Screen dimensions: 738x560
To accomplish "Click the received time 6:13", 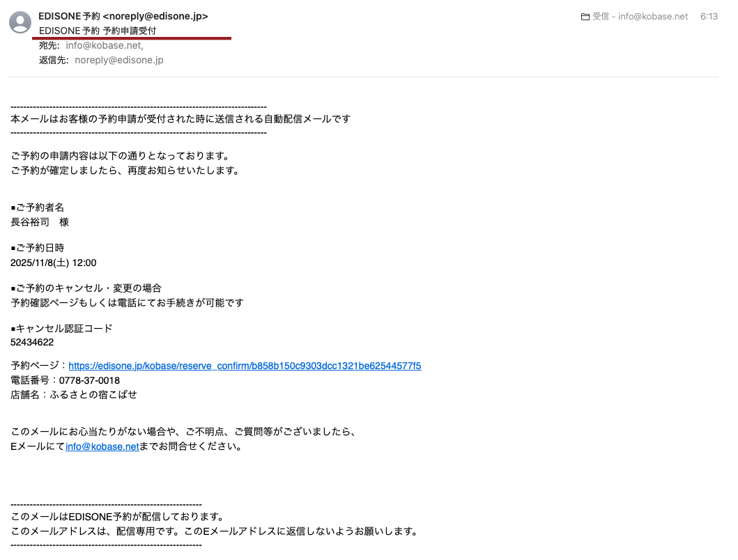I will click(x=709, y=17).
